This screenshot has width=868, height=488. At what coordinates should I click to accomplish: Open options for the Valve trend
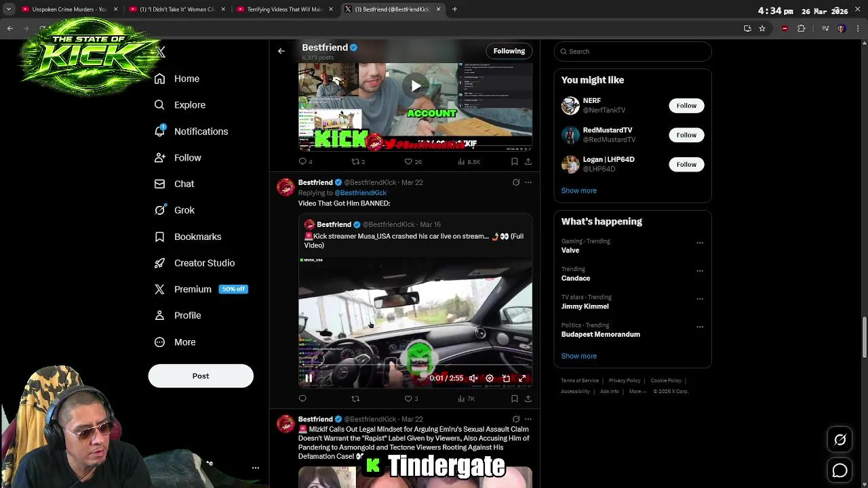point(700,243)
